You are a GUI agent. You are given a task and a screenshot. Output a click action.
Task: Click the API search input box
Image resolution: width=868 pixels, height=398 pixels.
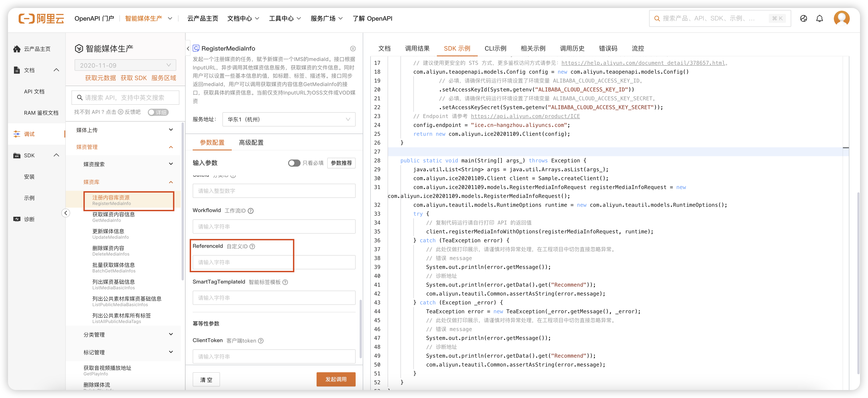point(125,98)
